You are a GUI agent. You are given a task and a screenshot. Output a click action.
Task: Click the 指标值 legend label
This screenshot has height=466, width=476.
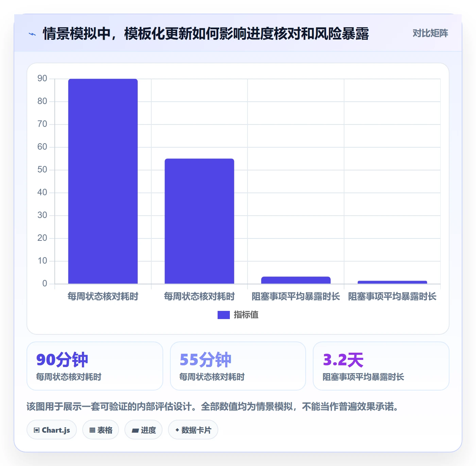(x=246, y=315)
